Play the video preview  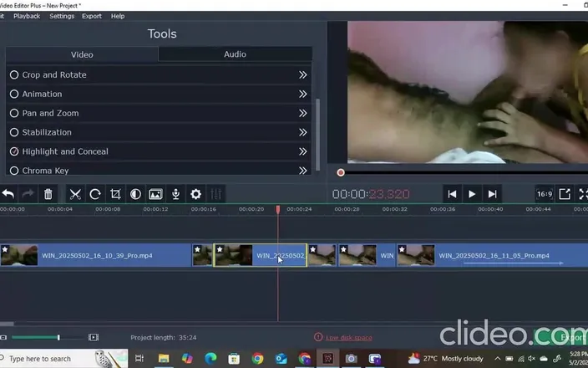point(472,194)
